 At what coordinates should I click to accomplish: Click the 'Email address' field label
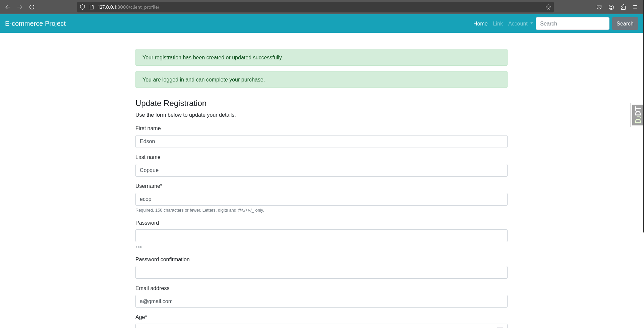(x=152, y=288)
